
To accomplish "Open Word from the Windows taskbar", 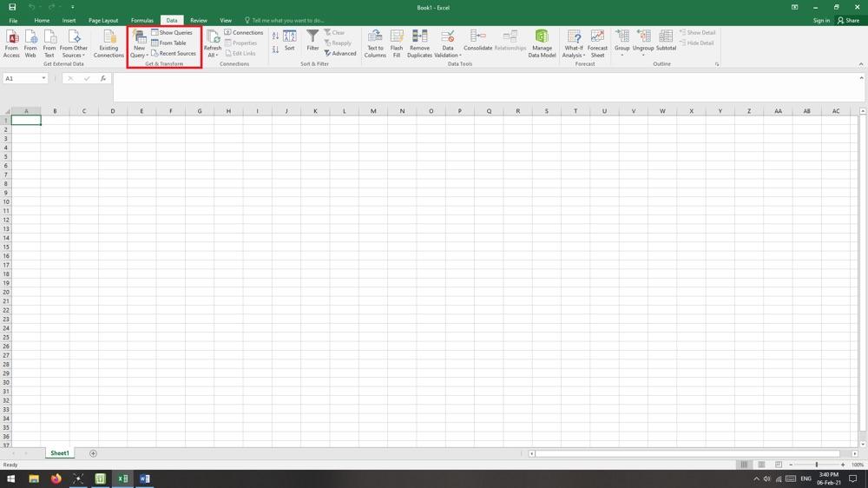I will [144, 478].
